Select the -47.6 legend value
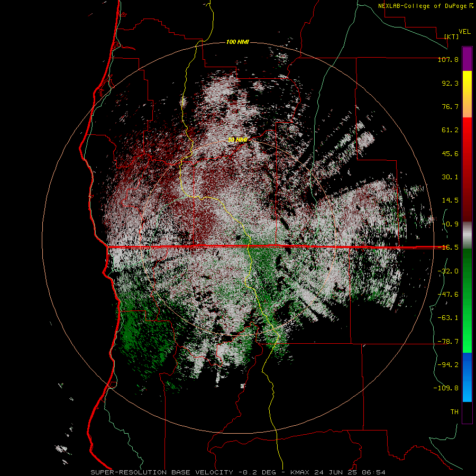This screenshot has width=476, height=476. (448, 295)
